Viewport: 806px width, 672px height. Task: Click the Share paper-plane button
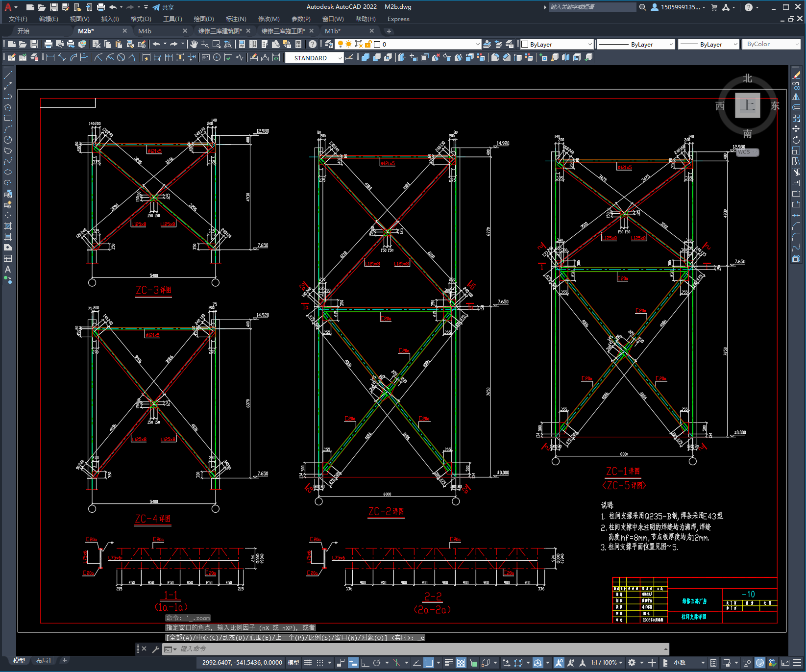point(163,7)
